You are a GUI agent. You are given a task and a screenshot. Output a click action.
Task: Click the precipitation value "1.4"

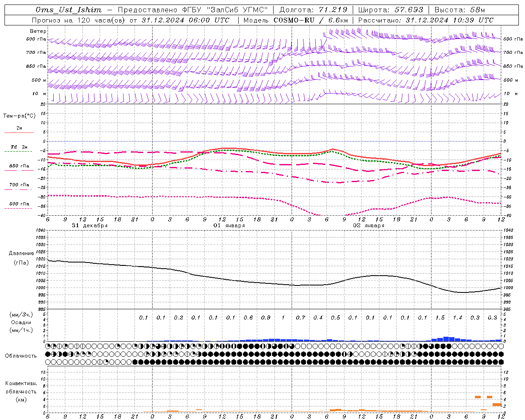[457, 317]
